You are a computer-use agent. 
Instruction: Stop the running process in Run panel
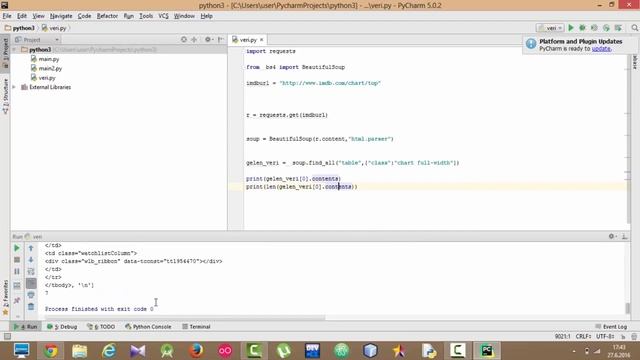[x=17, y=260]
